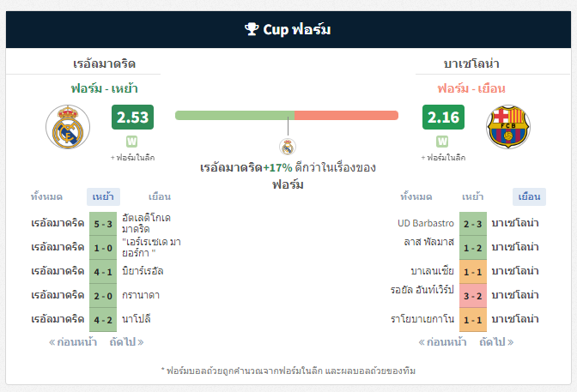Go to 'ถัดไป »' under Barcelona matches
The height and width of the screenshot is (392, 577).
[x=496, y=342]
